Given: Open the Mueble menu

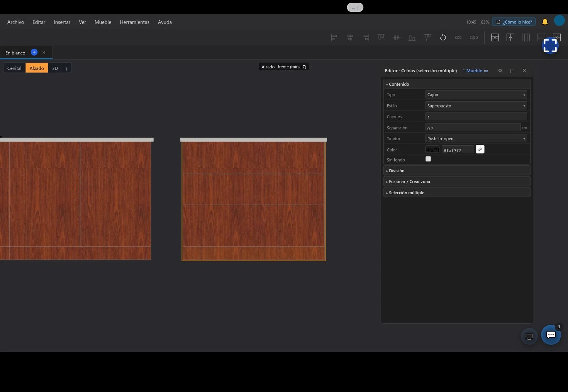Looking at the screenshot, I should tap(103, 22).
